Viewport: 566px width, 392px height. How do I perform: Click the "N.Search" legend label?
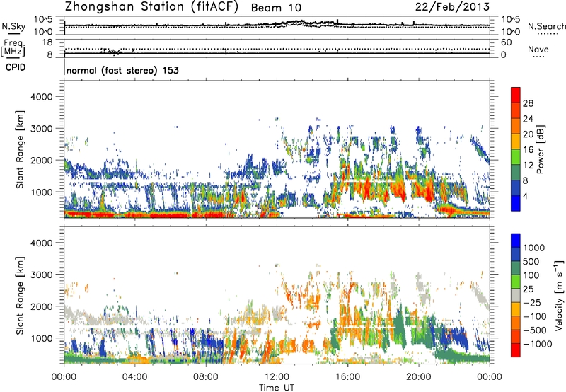pos(547,26)
